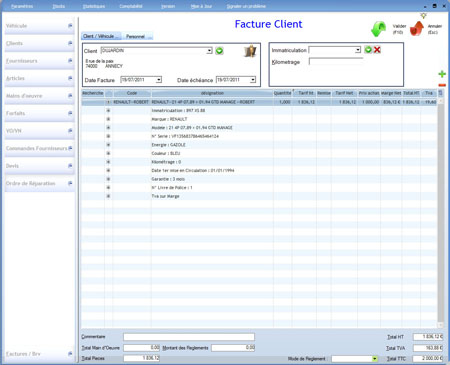Click the grid's vertical scrollbar
Screen dimensions: 450x365
pyautogui.click(x=440, y=212)
